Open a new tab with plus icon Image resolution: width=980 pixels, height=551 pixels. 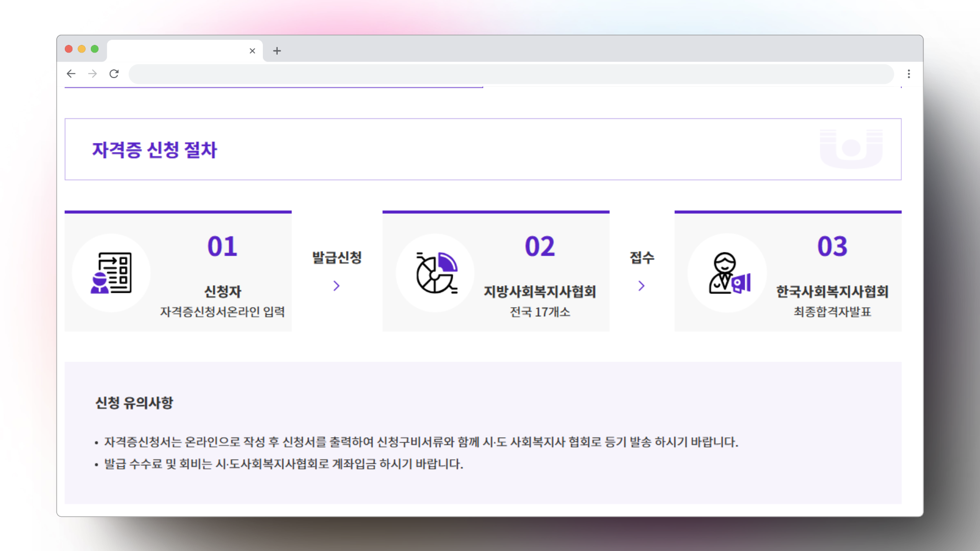[277, 51]
